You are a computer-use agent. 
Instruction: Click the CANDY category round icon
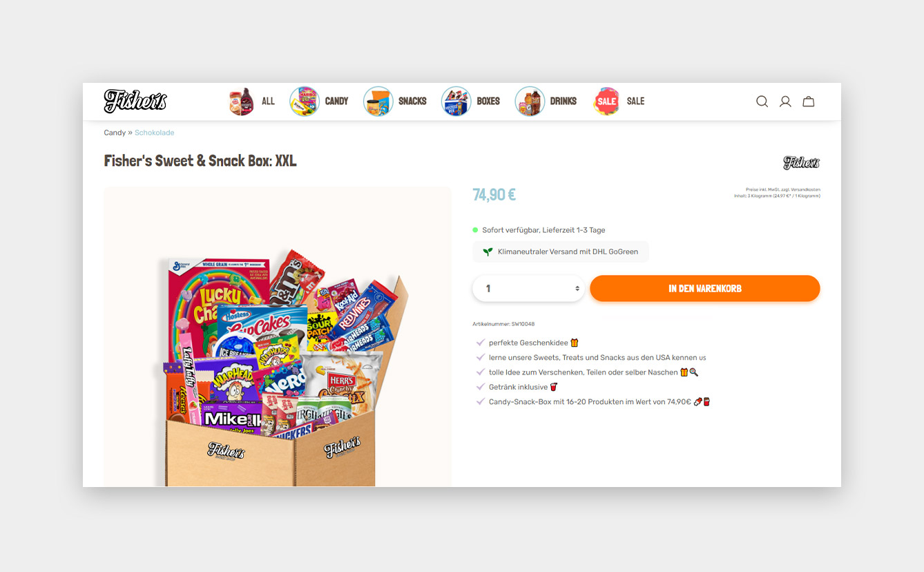coord(305,101)
